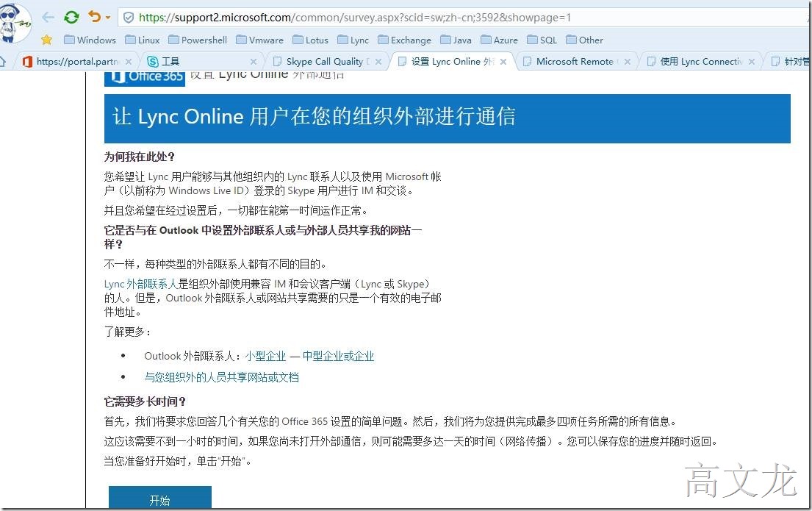Image resolution: width=812 pixels, height=511 pixels.
Task: Close the Skype Call Quality tab
Action: pos(378,62)
